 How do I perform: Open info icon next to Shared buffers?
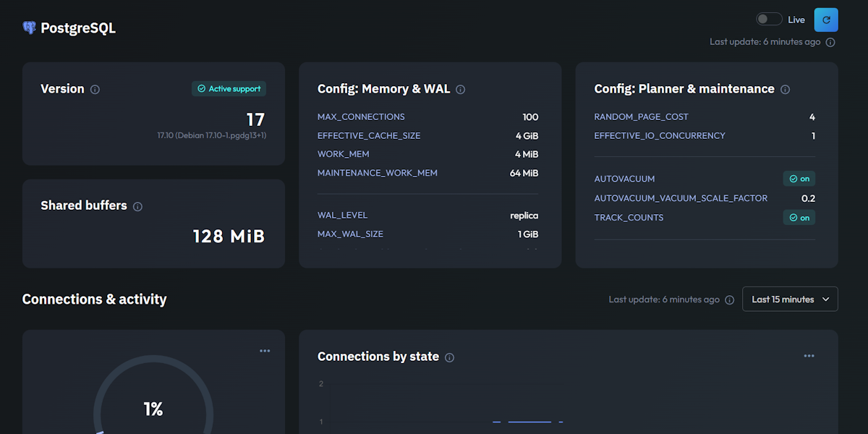[x=137, y=206]
